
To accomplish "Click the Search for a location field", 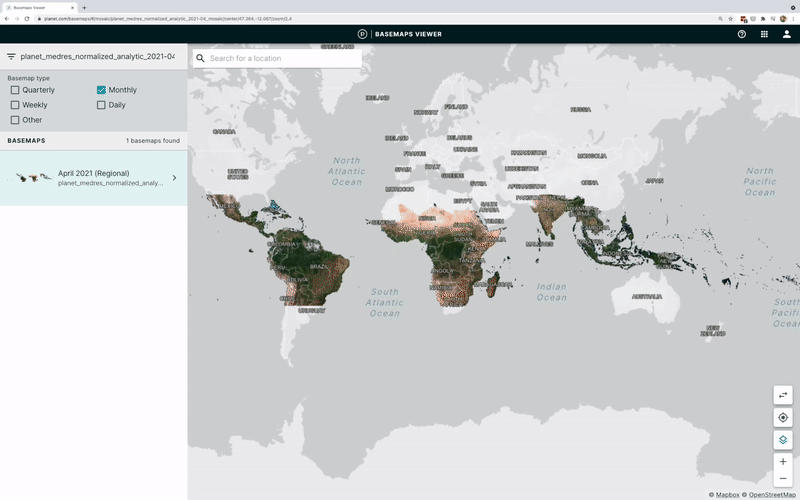I will [x=278, y=58].
